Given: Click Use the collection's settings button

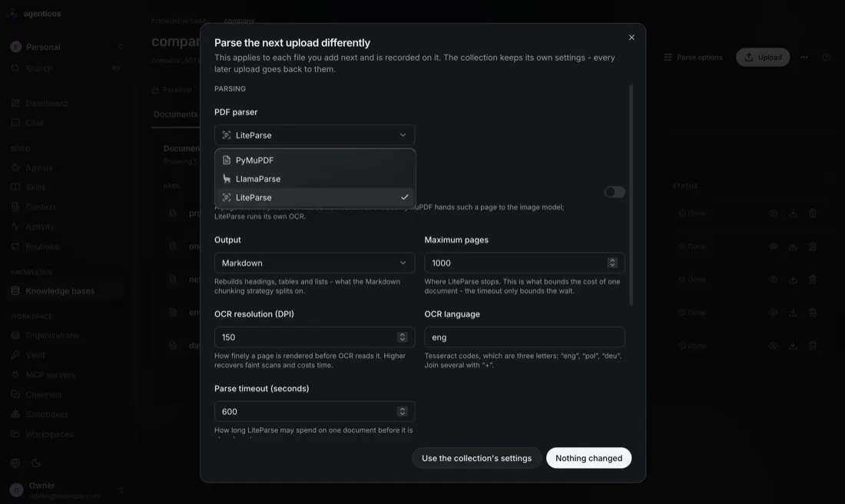Looking at the screenshot, I should tap(476, 458).
